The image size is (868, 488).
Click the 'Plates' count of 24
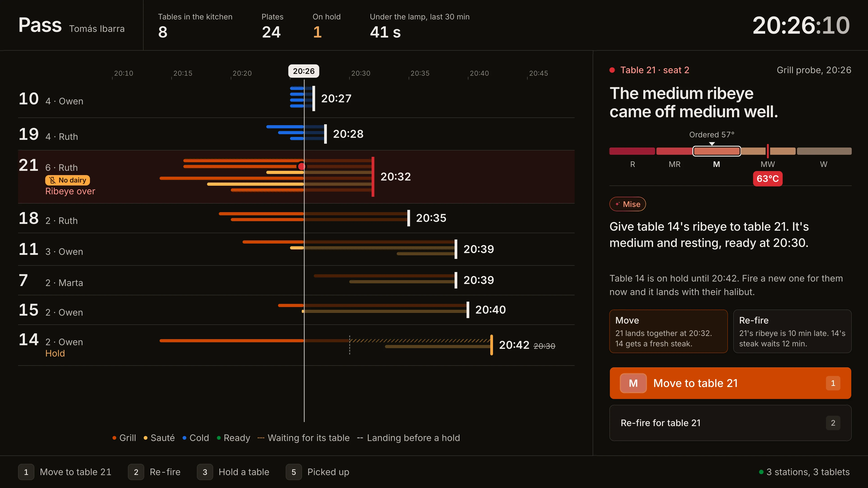(x=271, y=32)
